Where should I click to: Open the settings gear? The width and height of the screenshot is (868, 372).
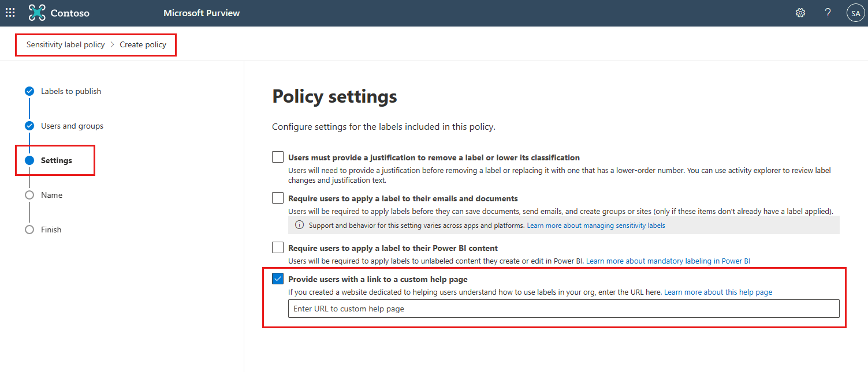800,12
